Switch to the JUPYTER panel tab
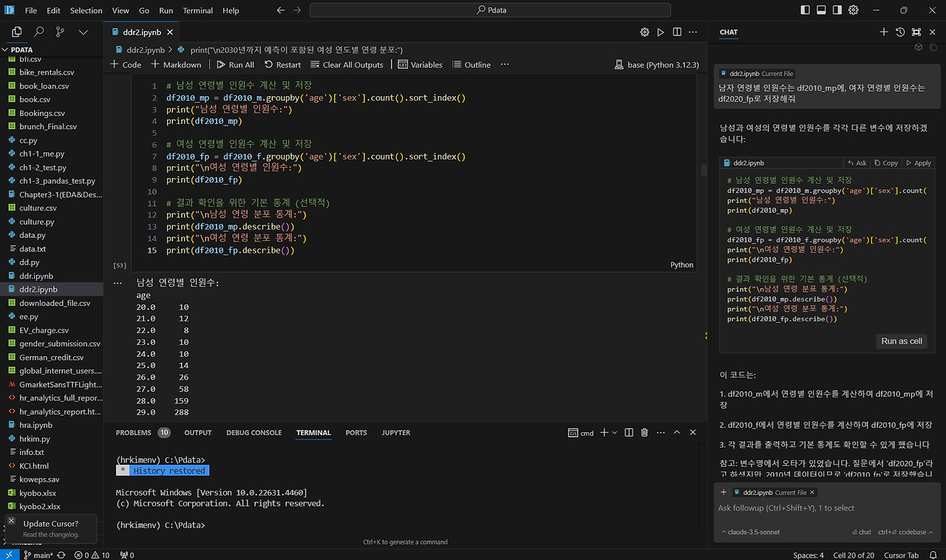This screenshot has width=946, height=560. [395, 432]
